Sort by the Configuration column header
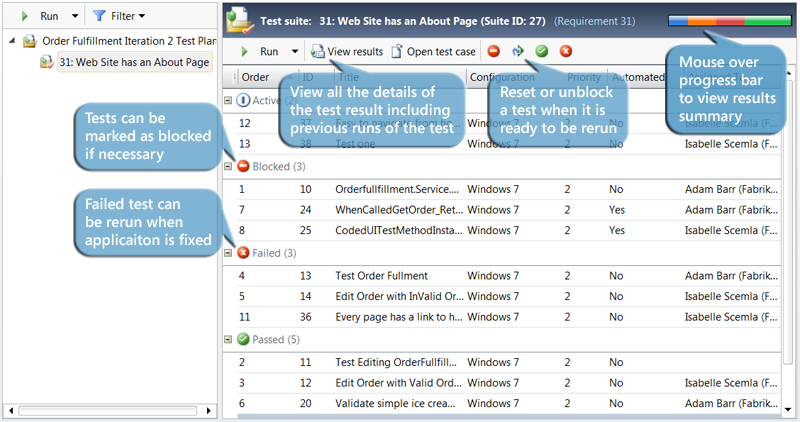The image size is (800, 422). tap(502, 77)
